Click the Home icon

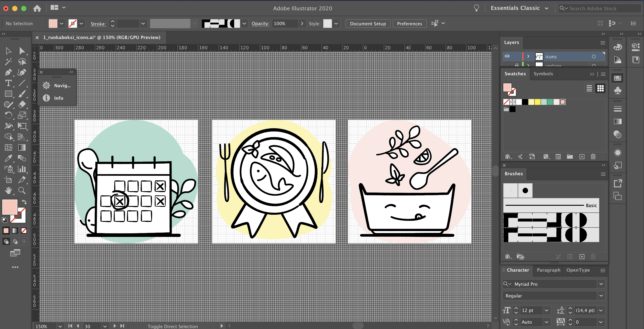(37, 8)
